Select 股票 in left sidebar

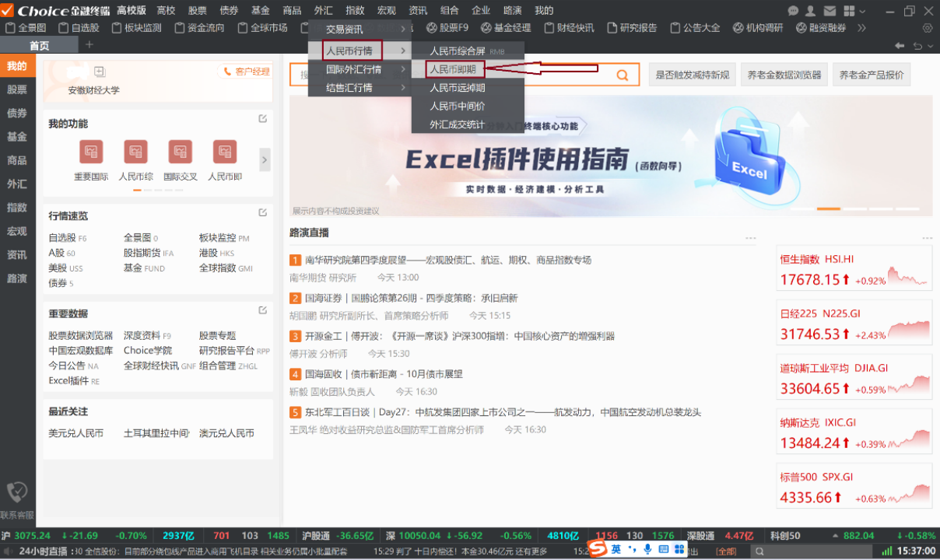click(x=17, y=90)
